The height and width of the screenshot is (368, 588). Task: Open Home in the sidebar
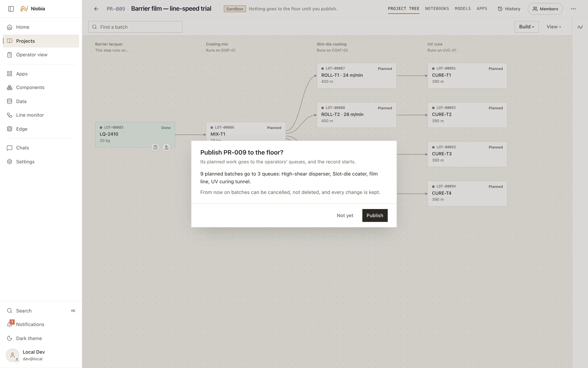[41, 27]
